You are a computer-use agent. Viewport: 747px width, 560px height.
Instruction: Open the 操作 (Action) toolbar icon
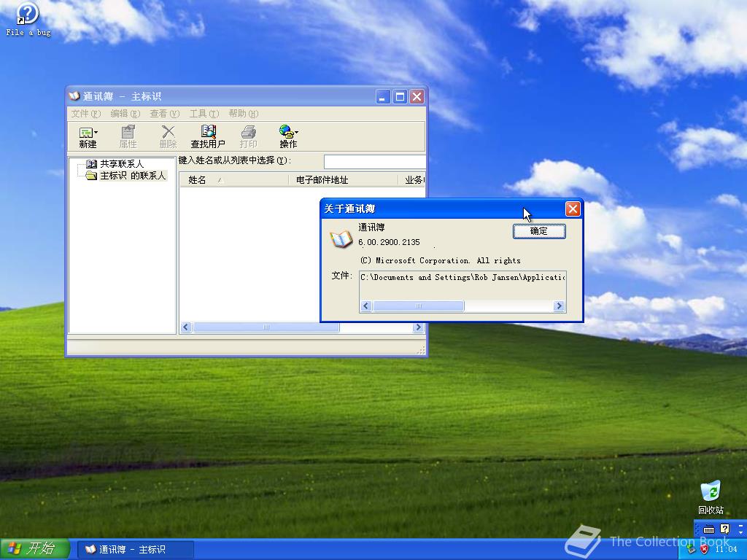(288, 136)
